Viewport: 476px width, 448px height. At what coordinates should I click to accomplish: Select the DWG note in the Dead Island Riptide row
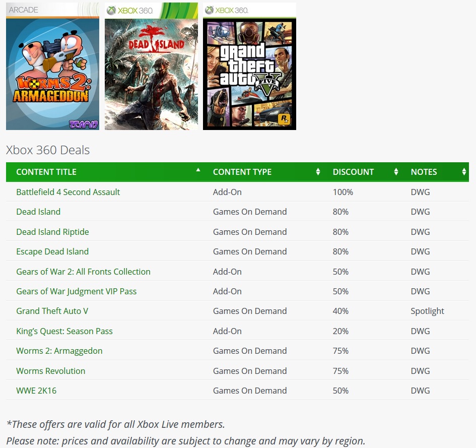420,232
